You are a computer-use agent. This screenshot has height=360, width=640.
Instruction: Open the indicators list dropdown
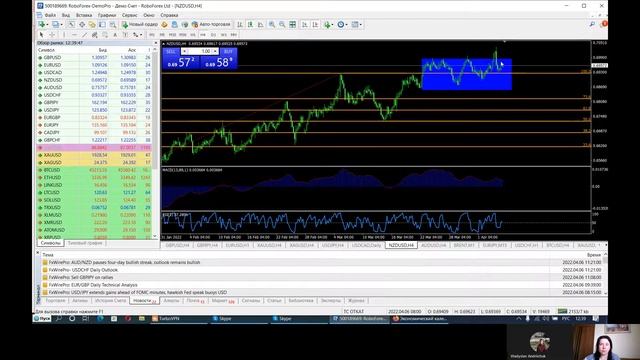click(328, 24)
